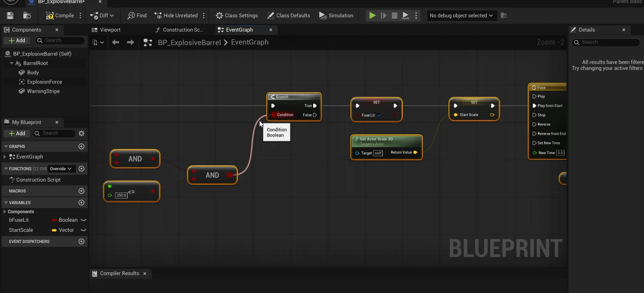Add a new component
Image resolution: width=644 pixels, height=293 pixels.
[x=17, y=41]
